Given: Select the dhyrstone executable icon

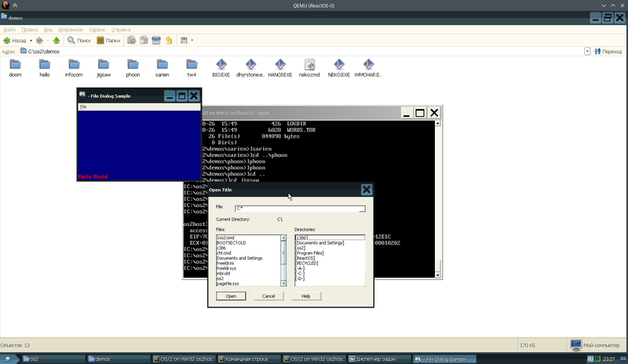Looking at the screenshot, I should (x=250, y=67).
